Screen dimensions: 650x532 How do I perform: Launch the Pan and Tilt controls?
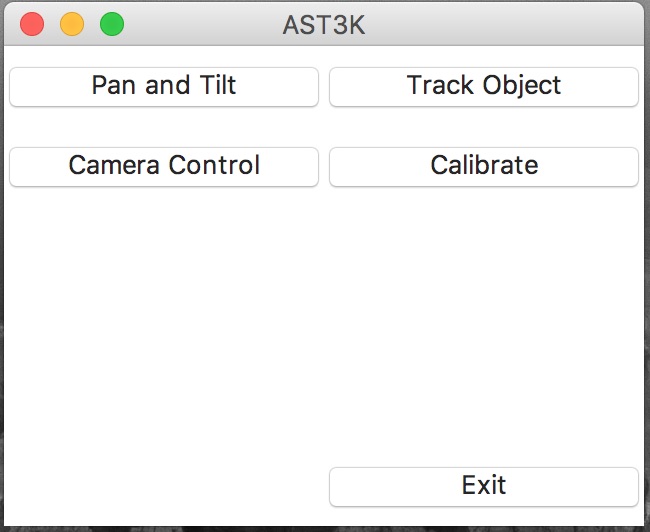(x=164, y=86)
